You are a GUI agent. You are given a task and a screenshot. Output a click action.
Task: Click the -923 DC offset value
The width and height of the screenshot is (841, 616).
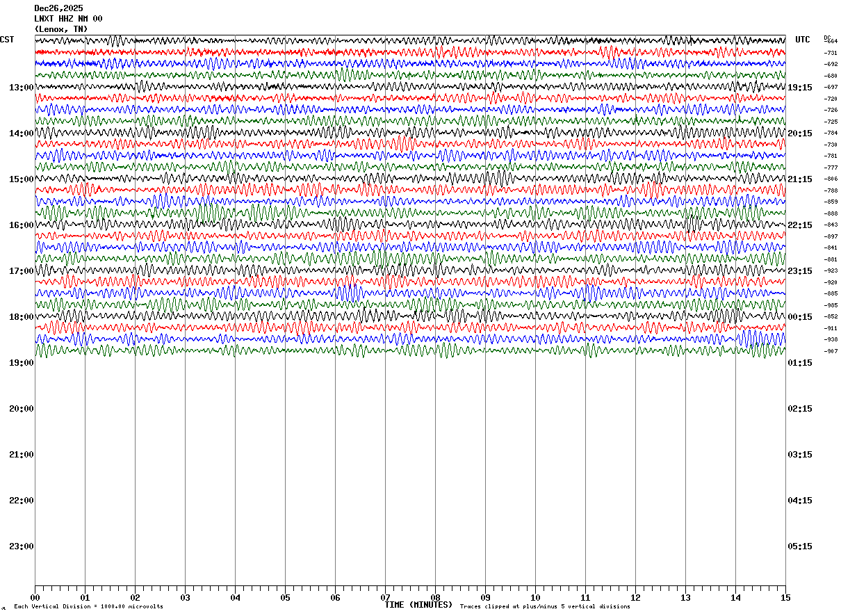(x=831, y=270)
